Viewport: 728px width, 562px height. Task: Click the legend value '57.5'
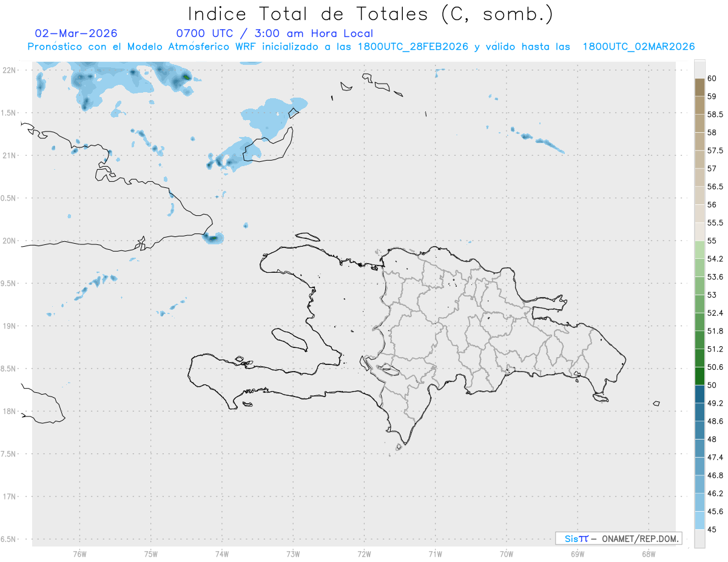click(x=715, y=150)
